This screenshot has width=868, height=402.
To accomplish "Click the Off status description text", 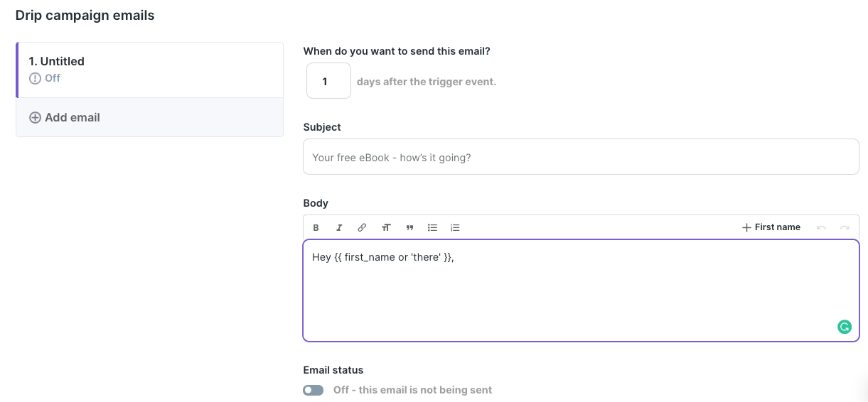I will (412, 390).
